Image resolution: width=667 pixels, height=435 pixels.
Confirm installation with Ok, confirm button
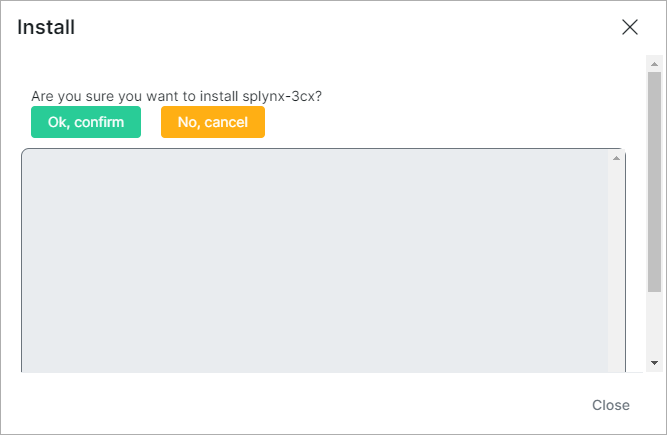(x=86, y=122)
